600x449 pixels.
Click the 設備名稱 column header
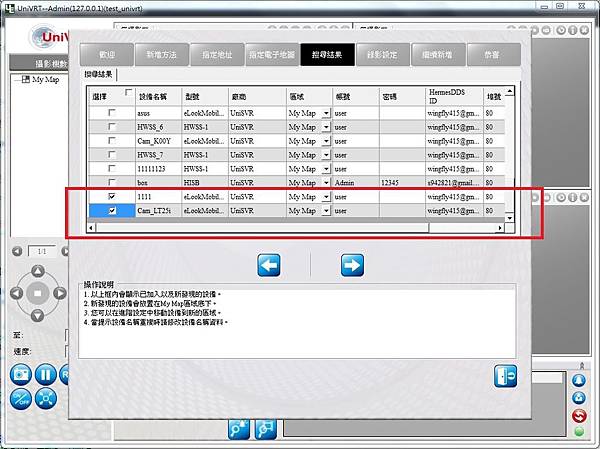158,97
